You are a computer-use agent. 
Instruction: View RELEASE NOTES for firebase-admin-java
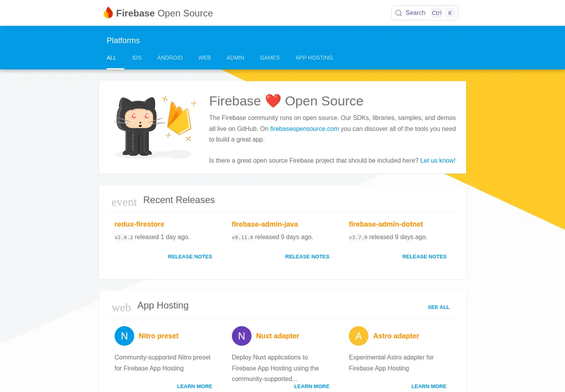(x=307, y=256)
